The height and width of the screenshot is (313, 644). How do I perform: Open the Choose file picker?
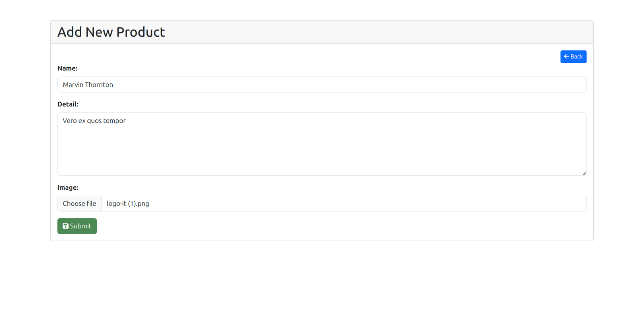coord(79,203)
